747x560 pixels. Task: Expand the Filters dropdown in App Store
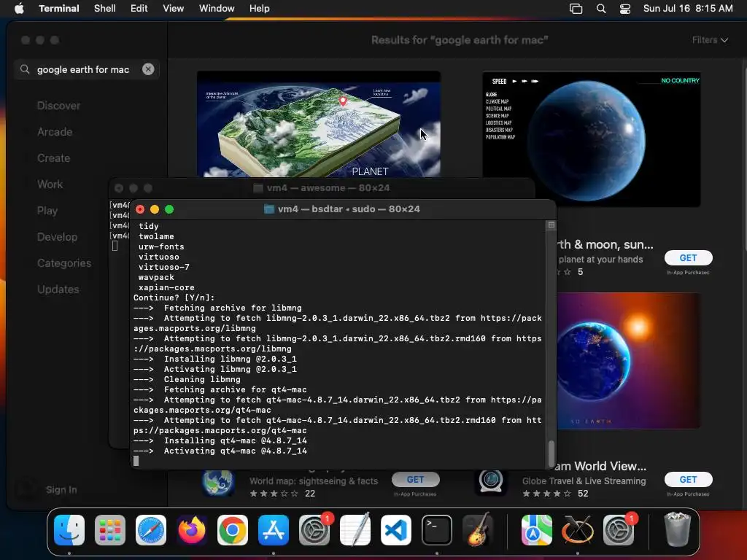coord(710,40)
